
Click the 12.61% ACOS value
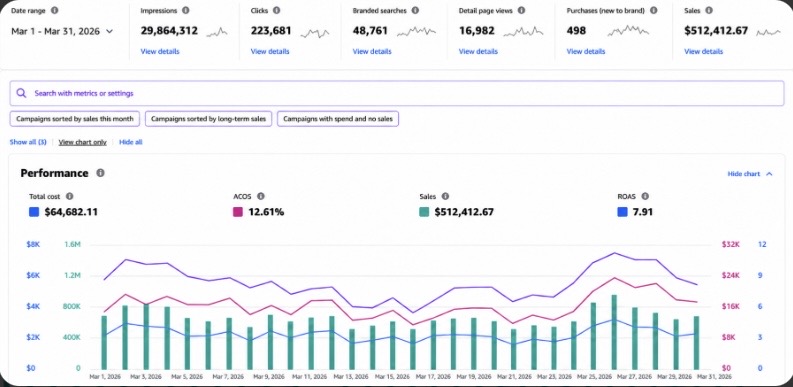[266, 212]
